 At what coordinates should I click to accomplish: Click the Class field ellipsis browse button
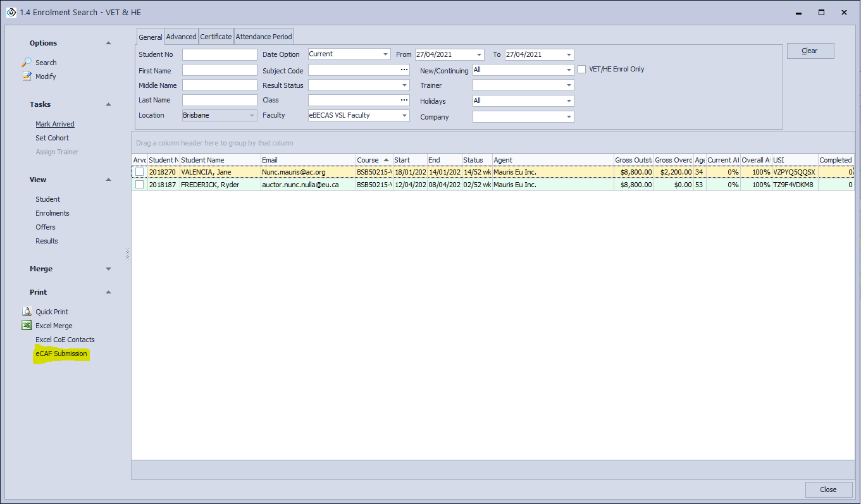[404, 100]
